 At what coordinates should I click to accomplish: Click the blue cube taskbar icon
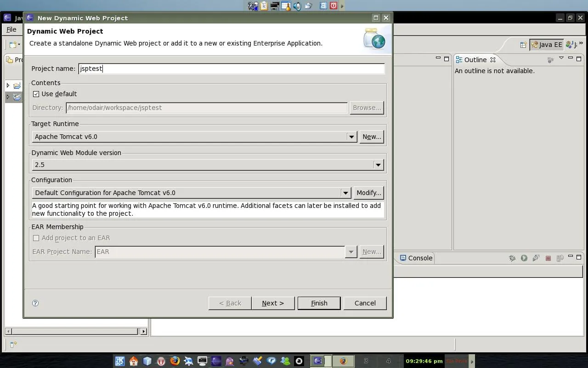(x=147, y=361)
